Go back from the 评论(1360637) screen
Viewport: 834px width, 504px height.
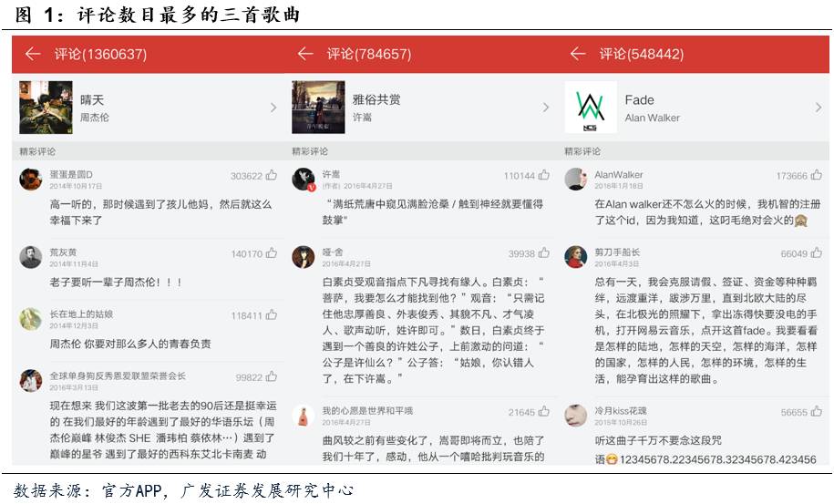click(x=33, y=54)
